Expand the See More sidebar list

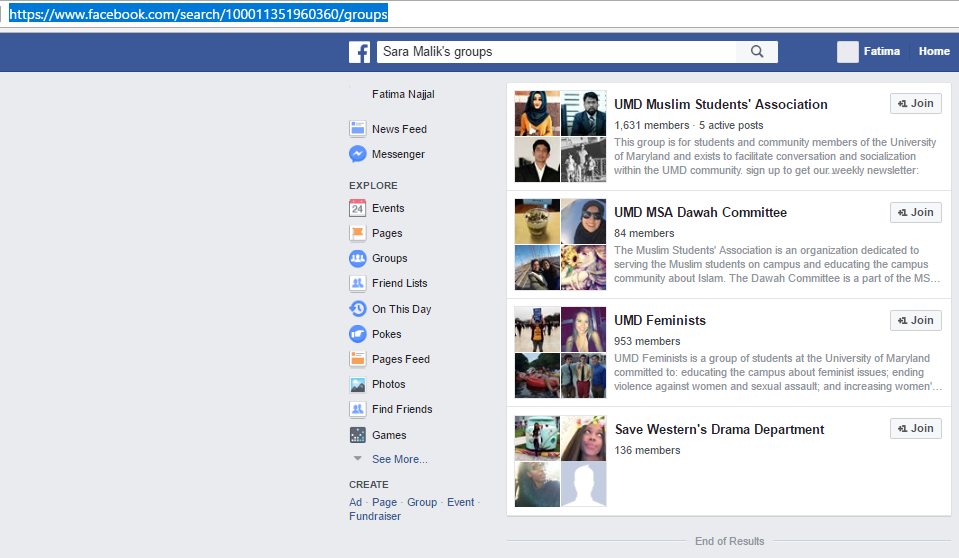(399, 459)
